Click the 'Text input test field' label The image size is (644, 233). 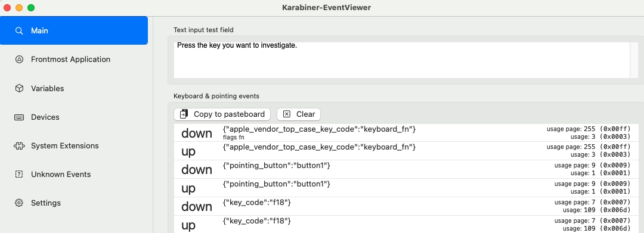click(x=203, y=30)
